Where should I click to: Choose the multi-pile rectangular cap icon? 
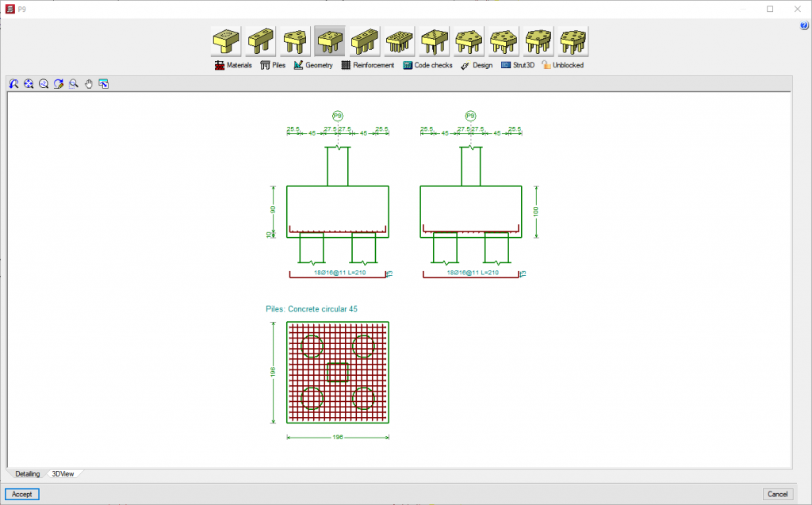point(400,41)
